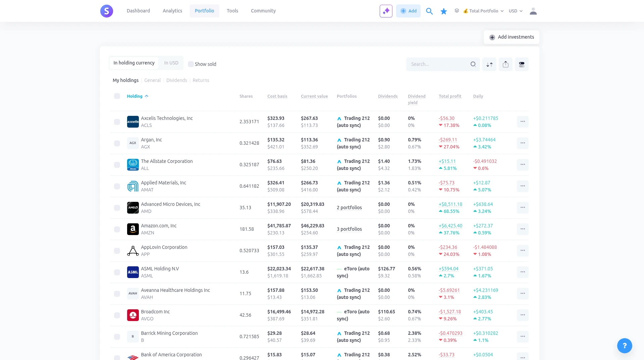Sort by Daily column header
The height and width of the screenshot is (360, 644).
(x=478, y=96)
